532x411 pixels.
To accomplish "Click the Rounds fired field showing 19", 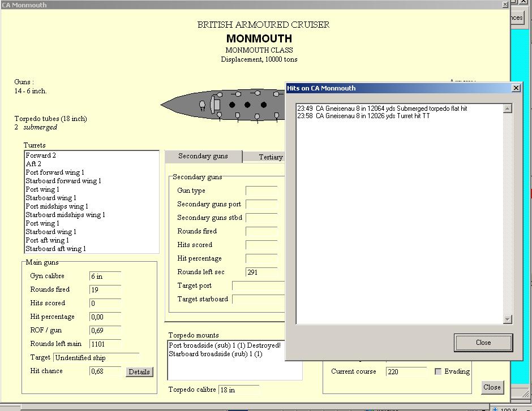I will (x=105, y=289).
